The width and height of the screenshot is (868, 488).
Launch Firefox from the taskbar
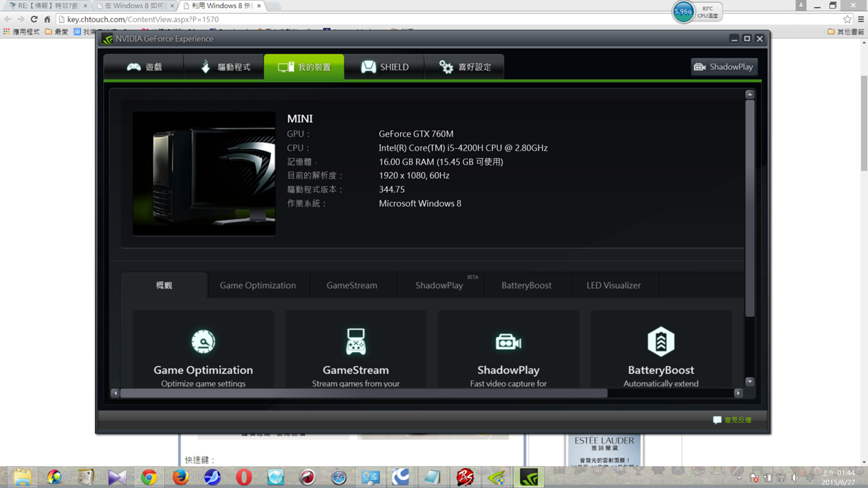(x=180, y=477)
